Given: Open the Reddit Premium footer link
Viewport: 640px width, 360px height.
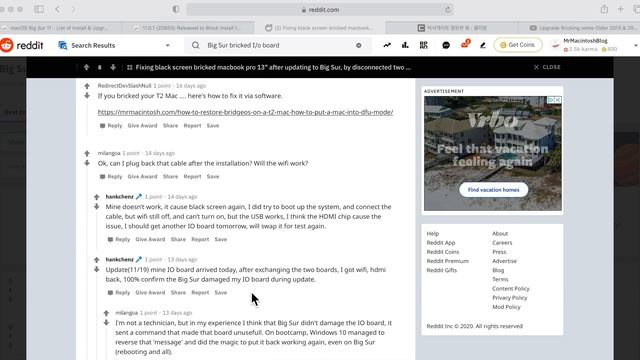Looking at the screenshot, I should pos(448,261).
